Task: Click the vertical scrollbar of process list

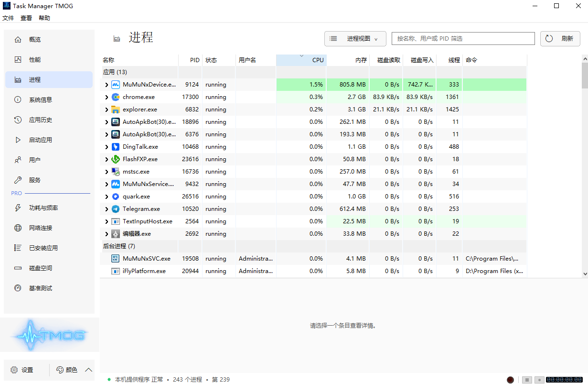Action: [x=585, y=76]
